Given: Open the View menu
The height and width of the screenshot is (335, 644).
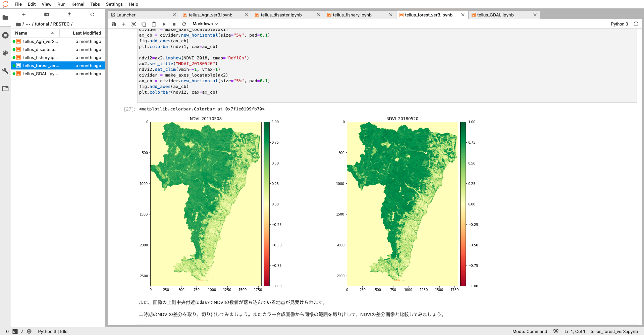Looking at the screenshot, I should tap(47, 4).
